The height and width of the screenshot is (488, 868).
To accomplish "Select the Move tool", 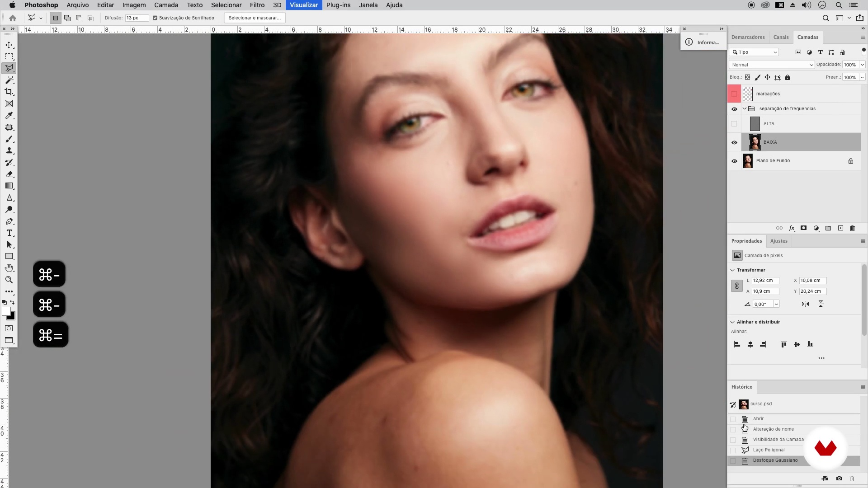I will click(x=9, y=45).
